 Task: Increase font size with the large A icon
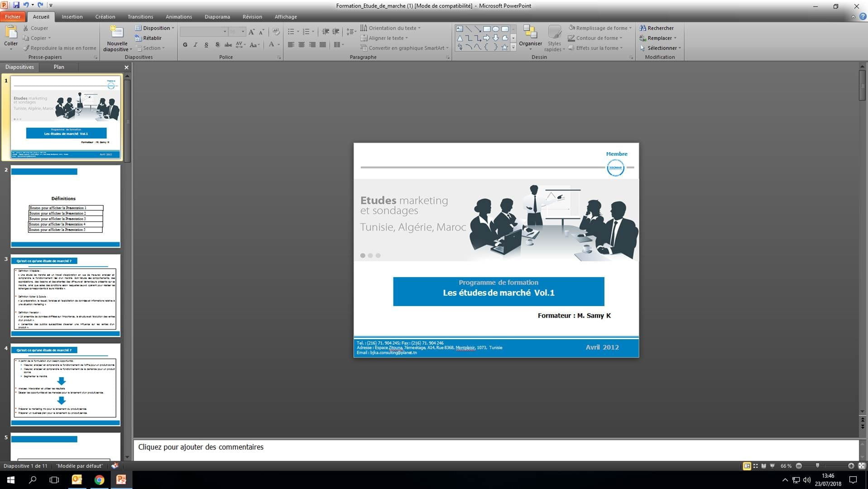[252, 32]
